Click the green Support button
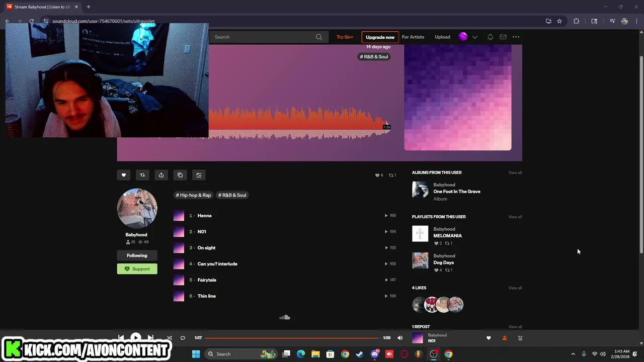The width and height of the screenshot is (644, 362). pyautogui.click(x=137, y=269)
